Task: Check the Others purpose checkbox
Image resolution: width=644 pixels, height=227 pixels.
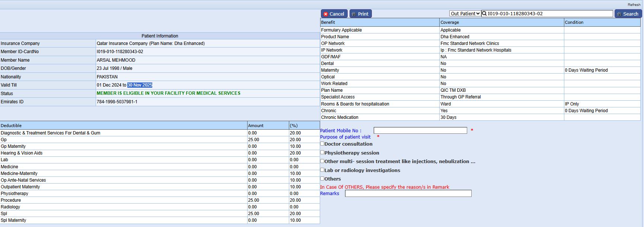Action: coord(322,179)
